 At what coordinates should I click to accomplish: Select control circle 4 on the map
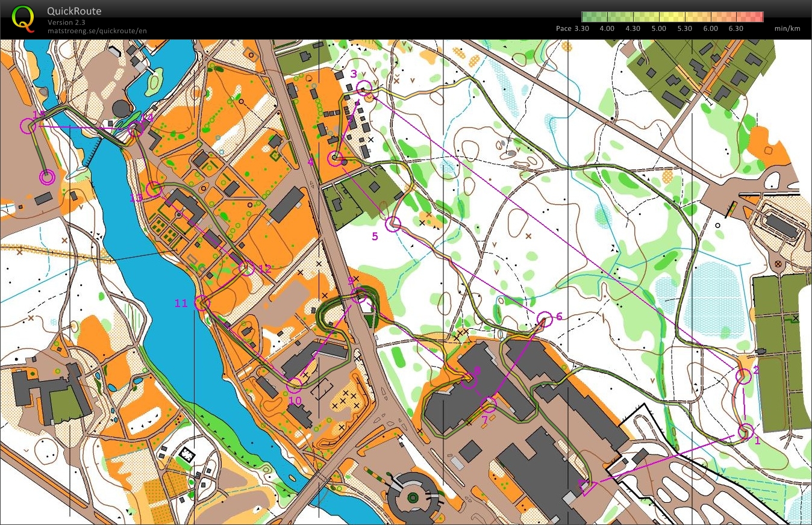(x=334, y=159)
